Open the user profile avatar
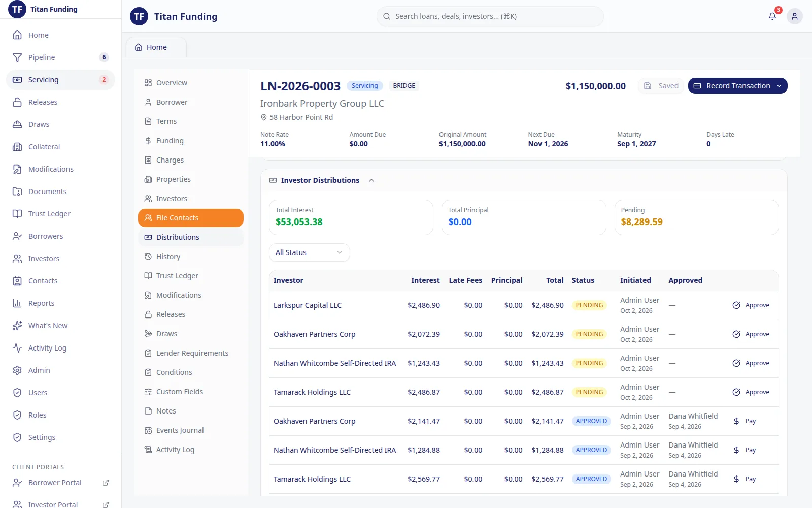 point(795,16)
